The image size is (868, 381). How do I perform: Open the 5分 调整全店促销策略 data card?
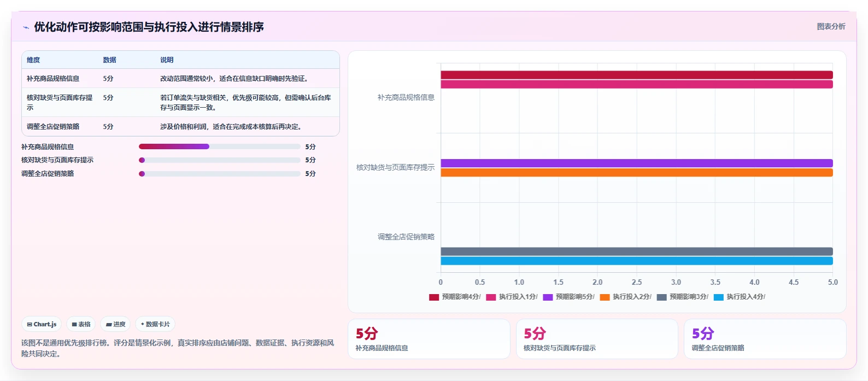(765, 339)
